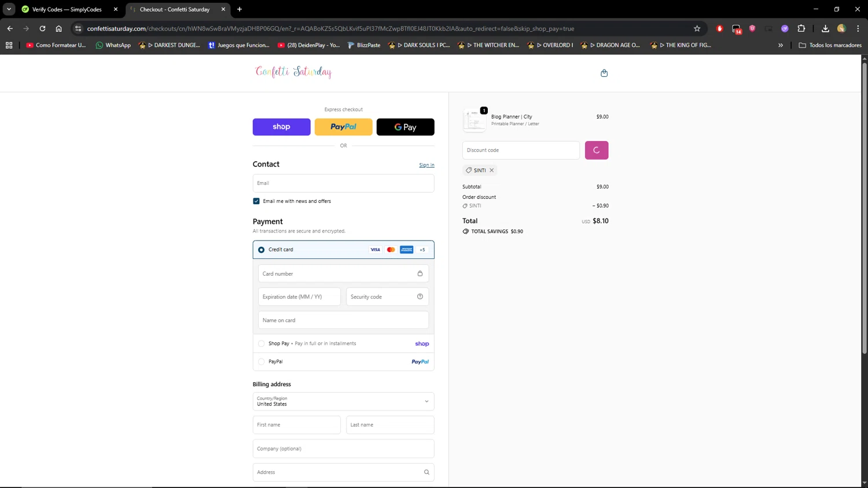The image size is (868, 488).
Task: Open the browser home page
Action: 58,28
